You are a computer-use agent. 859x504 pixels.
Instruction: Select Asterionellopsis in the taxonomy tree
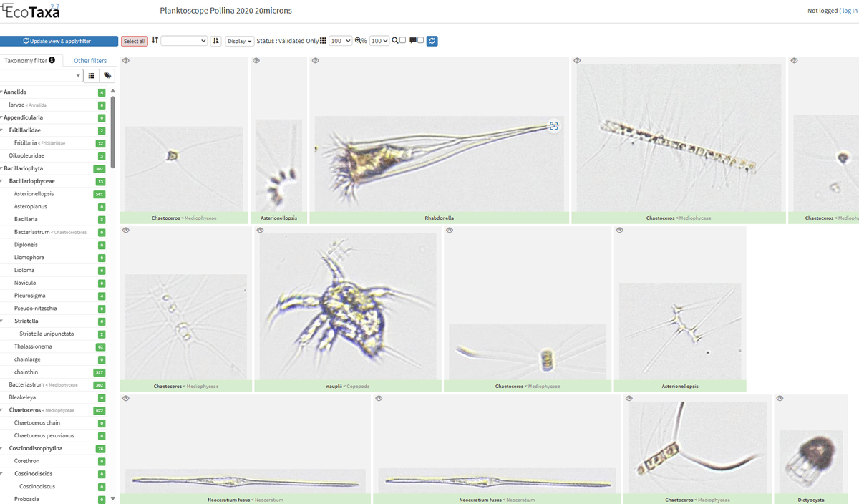pos(34,193)
